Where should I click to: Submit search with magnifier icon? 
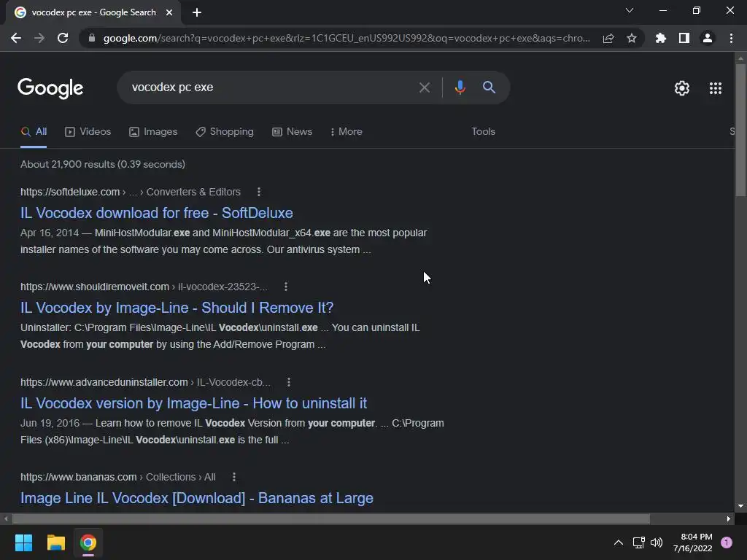[489, 87]
